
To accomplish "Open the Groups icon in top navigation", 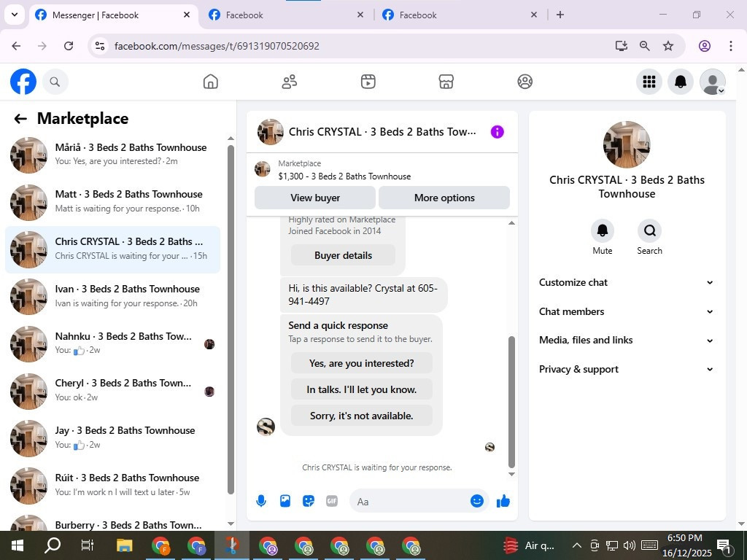I will click(525, 82).
